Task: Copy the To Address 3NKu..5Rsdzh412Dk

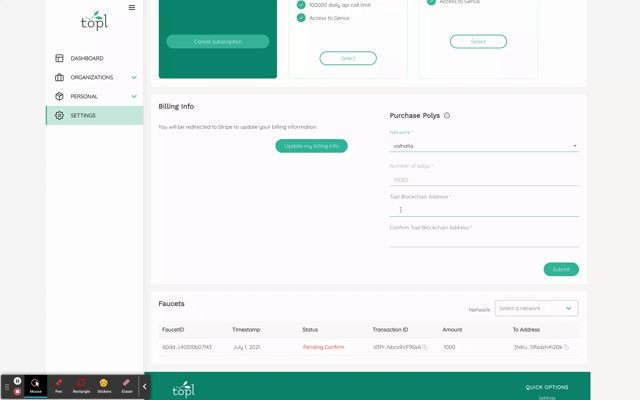Action: click(566, 347)
